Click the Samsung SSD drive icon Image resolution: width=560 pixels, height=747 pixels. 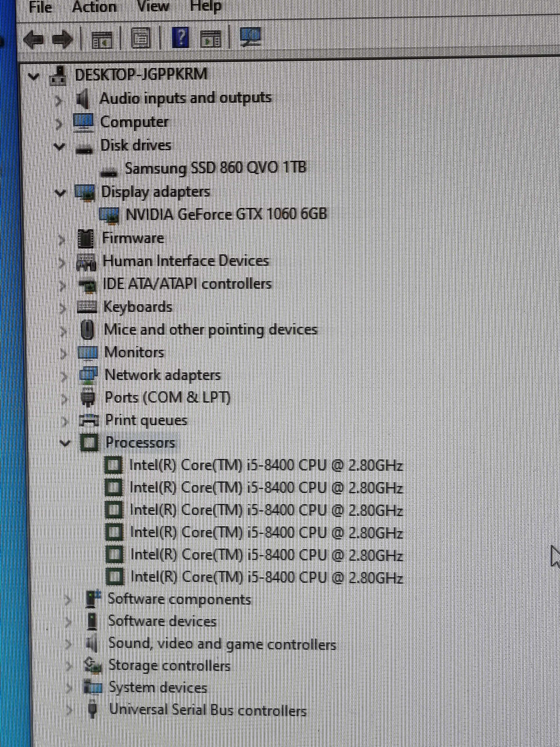[x=109, y=172]
